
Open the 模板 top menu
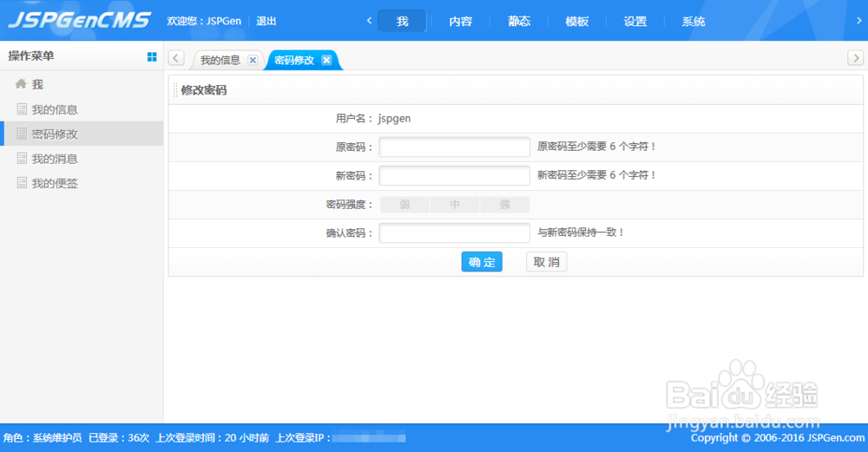pos(577,21)
